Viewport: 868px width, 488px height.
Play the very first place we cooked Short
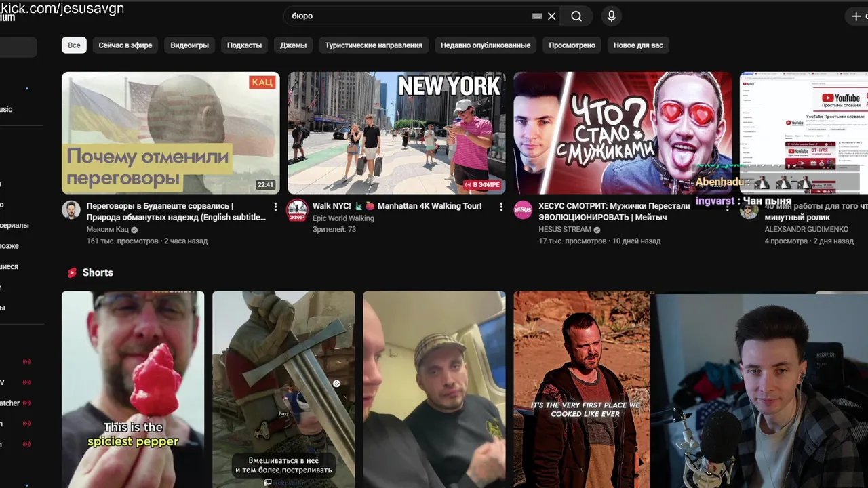click(582, 390)
